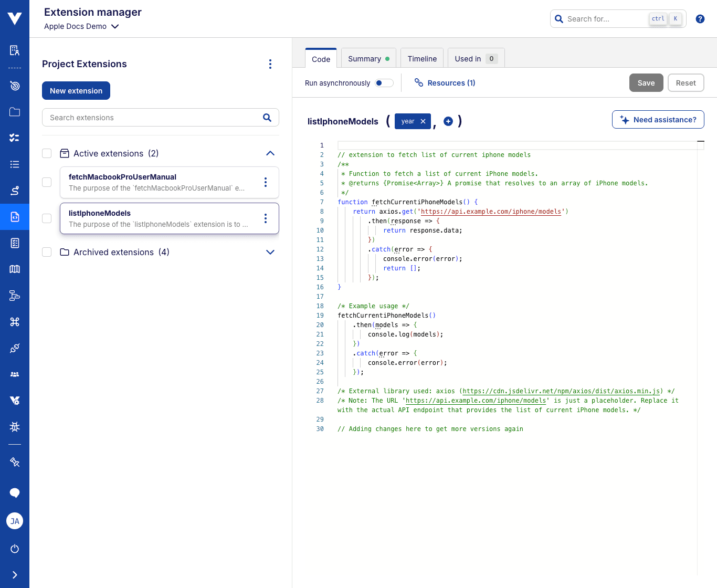Open help question mark icon
Viewport: 717px width, 588px height.
click(x=700, y=19)
